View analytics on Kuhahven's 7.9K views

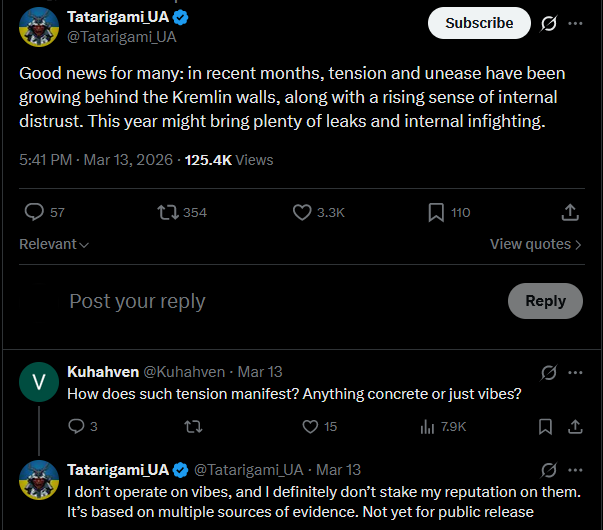(443, 427)
